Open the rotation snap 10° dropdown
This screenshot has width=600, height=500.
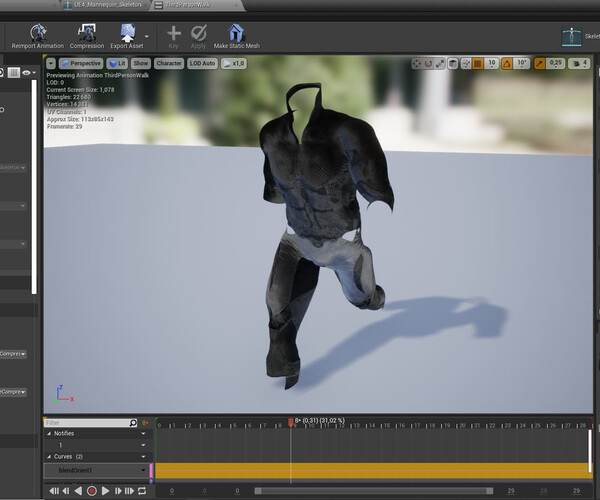522,64
